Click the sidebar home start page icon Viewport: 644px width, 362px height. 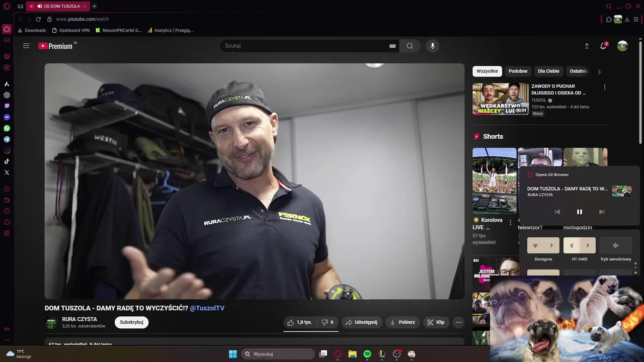click(x=7, y=29)
